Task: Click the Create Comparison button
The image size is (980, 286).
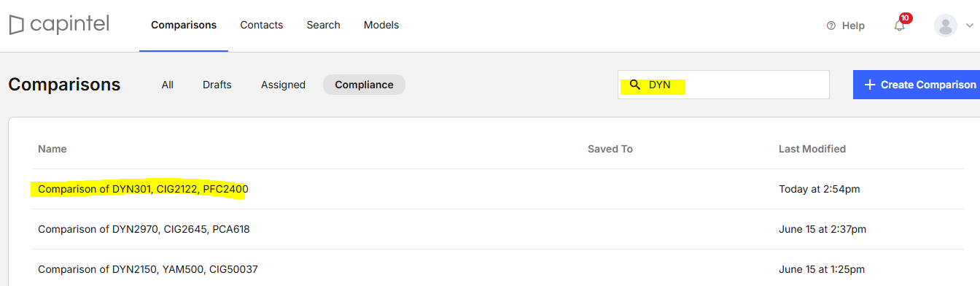Action: click(x=917, y=85)
